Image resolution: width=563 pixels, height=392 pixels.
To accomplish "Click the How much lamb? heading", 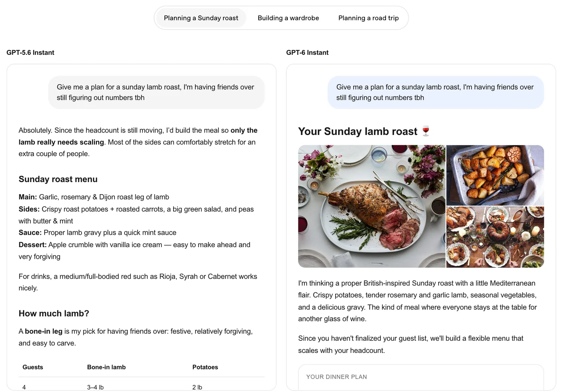I will point(54,314).
